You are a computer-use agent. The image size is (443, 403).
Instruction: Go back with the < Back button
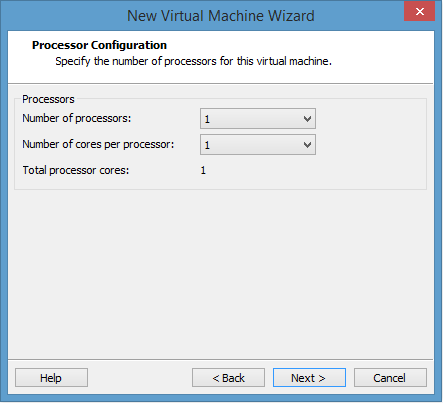point(228,378)
